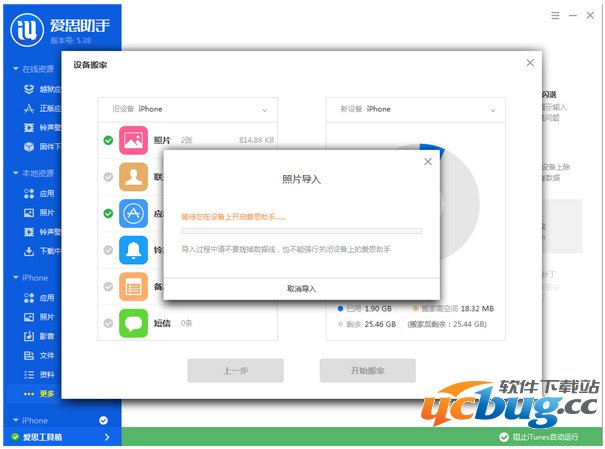The image size is (605, 449).
Task: Click the 照片导入 dialog title
Action: pos(301,179)
